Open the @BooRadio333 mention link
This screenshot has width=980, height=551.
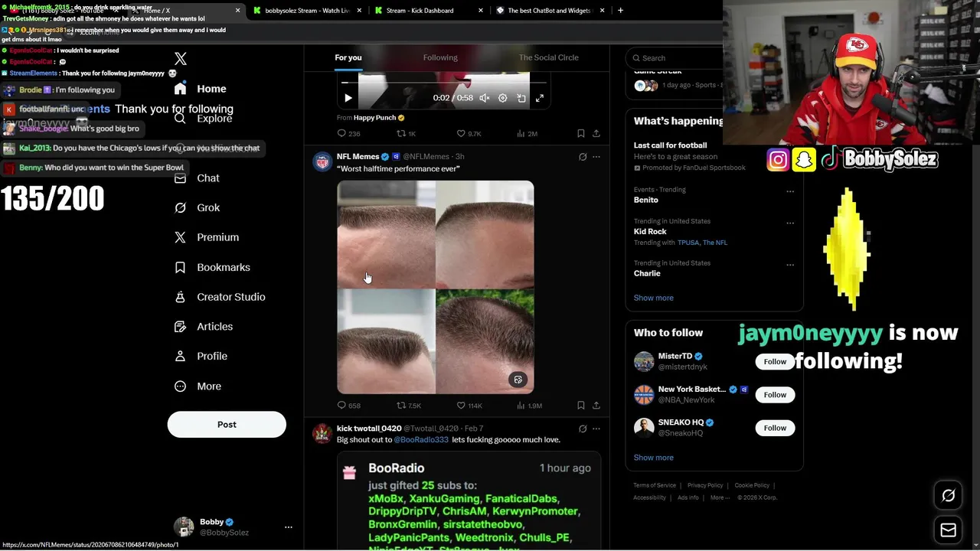tap(421, 440)
